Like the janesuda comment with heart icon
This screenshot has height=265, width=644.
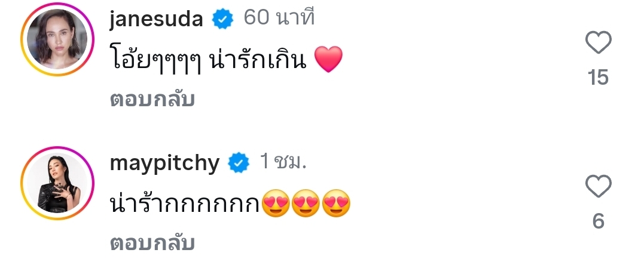598,43
